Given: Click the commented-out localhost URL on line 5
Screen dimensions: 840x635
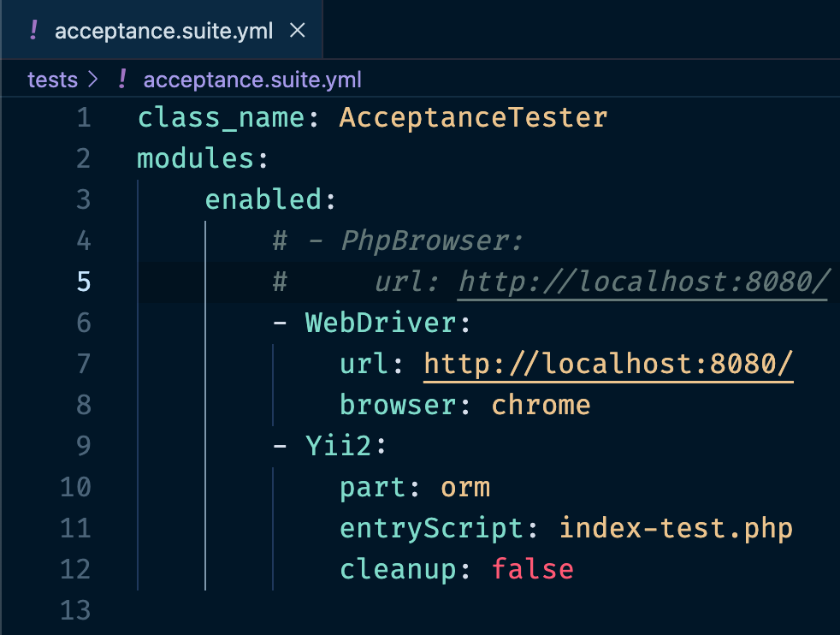Looking at the screenshot, I should [x=643, y=282].
